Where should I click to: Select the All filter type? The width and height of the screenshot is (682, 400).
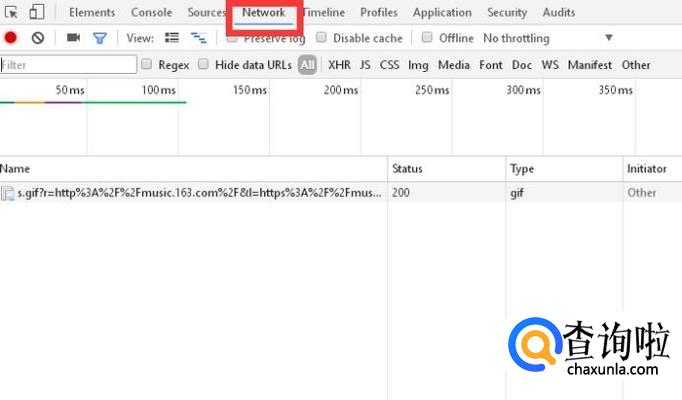[307, 65]
